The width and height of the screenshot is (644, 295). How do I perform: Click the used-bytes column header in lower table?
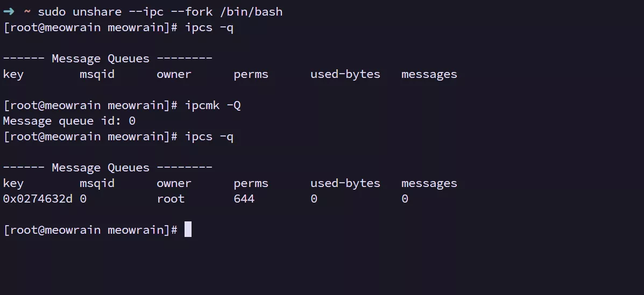click(345, 183)
